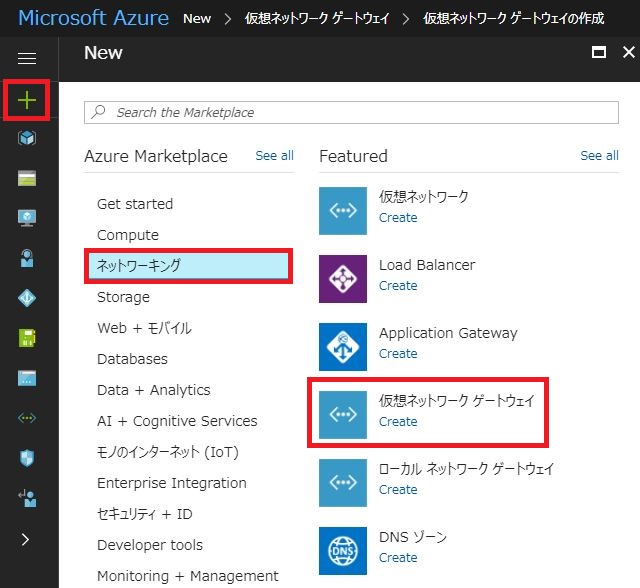Click Create under 仮想ネットワーク ゲートウェイ
Screen dimensions: 640x588
point(398,422)
